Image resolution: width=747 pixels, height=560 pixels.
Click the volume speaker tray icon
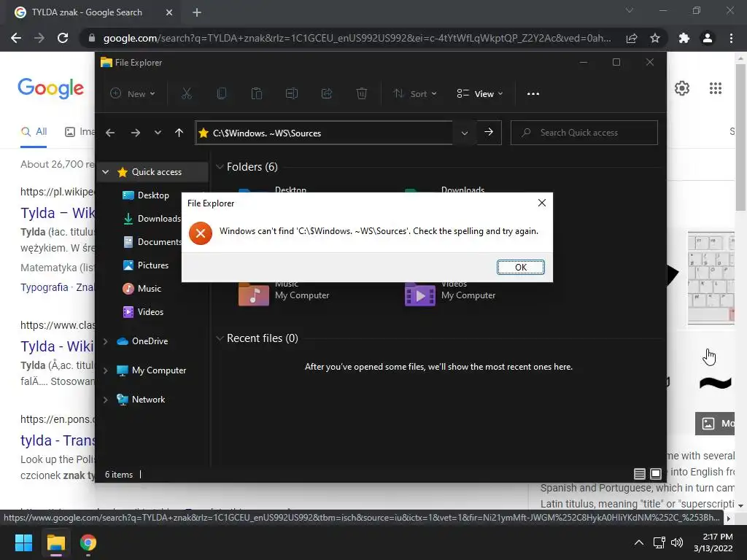coord(676,542)
